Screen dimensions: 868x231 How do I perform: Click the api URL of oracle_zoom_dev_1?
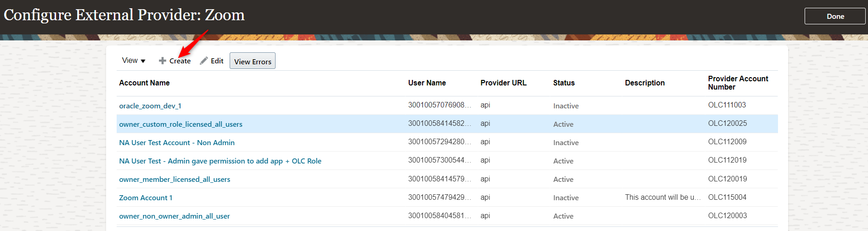point(485,105)
